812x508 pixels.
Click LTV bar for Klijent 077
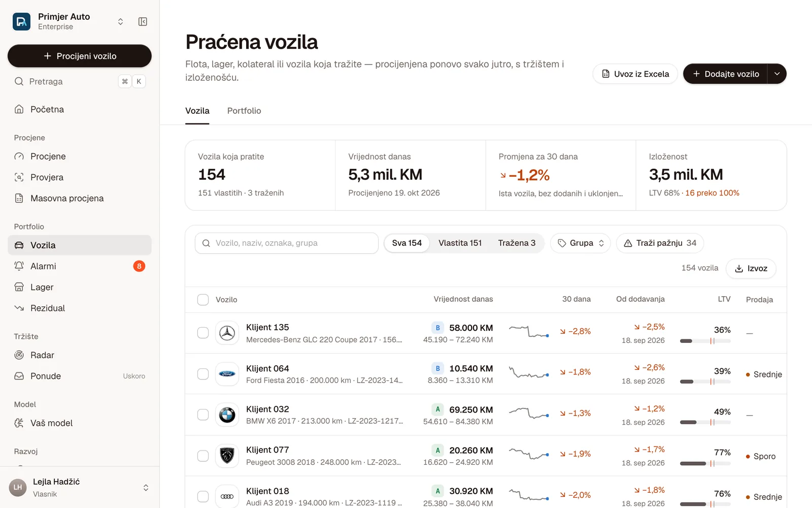705,463
